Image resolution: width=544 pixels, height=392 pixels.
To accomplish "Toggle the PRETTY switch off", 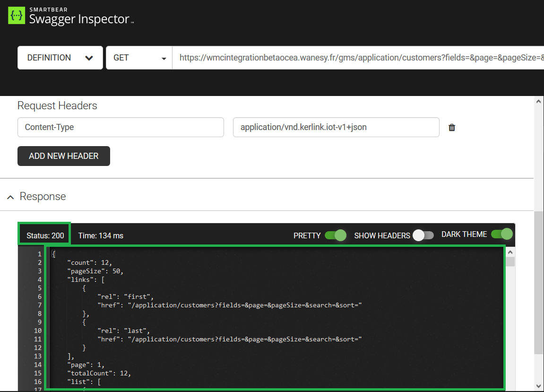I will point(336,235).
